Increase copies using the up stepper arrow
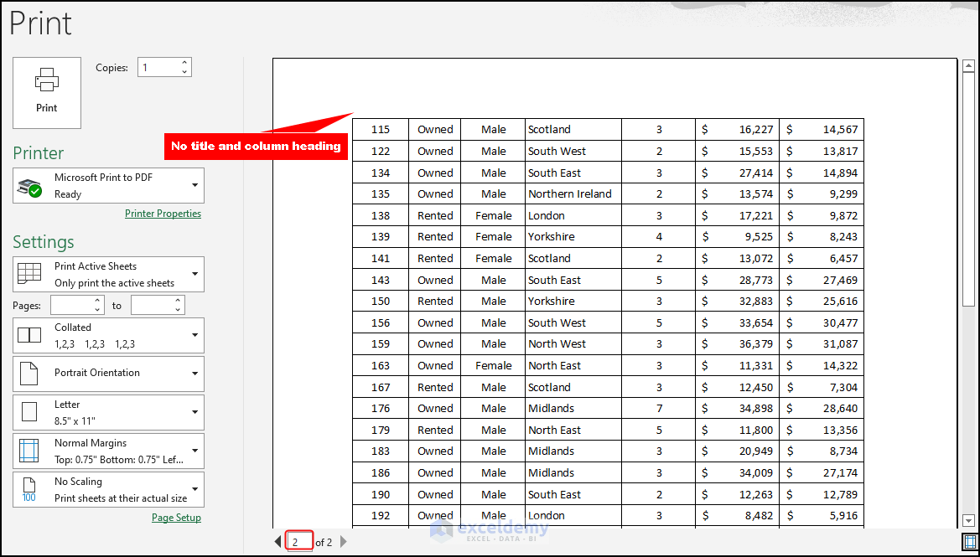980x557 pixels. click(x=184, y=62)
